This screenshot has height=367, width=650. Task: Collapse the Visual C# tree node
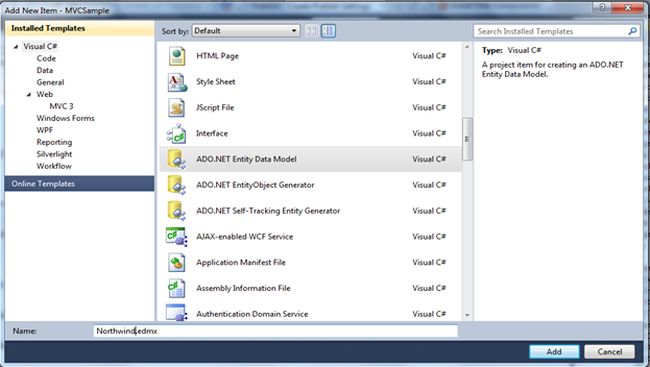pyautogui.click(x=16, y=46)
